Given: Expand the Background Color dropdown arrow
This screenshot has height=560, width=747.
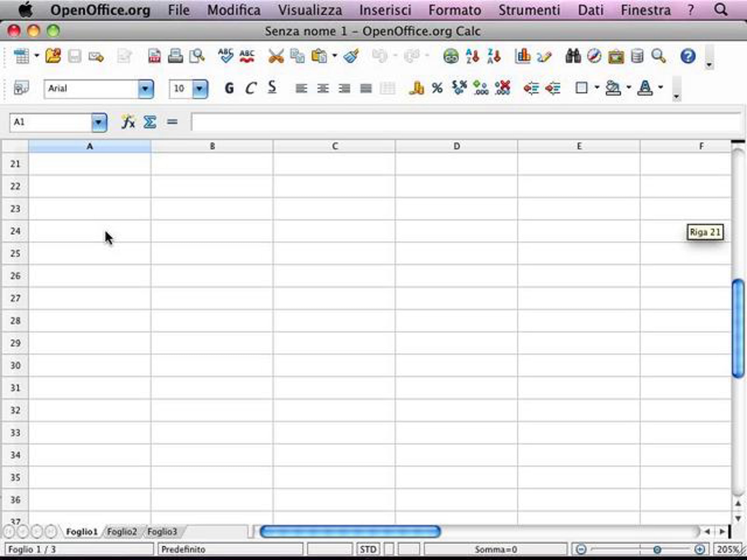Looking at the screenshot, I should (628, 88).
